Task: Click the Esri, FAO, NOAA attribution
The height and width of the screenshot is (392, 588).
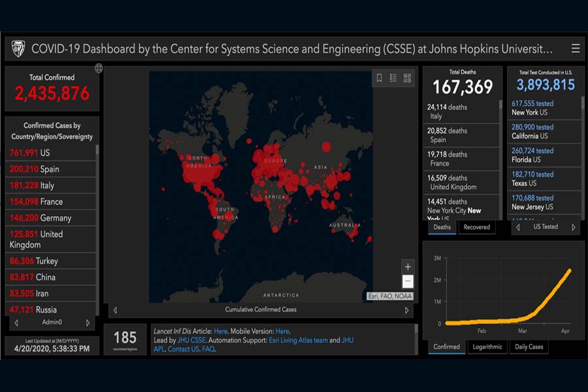Action: (390, 297)
